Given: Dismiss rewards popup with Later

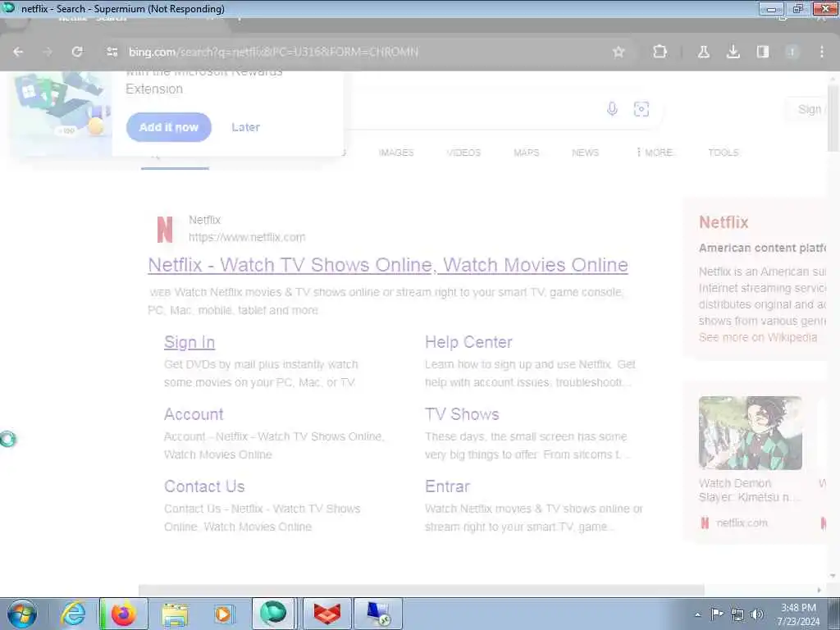Looking at the screenshot, I should coord(246,127).
